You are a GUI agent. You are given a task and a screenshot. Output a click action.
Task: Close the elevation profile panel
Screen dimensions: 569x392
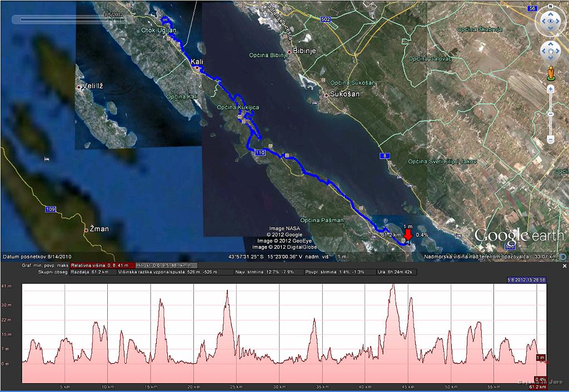coord(565,266)
